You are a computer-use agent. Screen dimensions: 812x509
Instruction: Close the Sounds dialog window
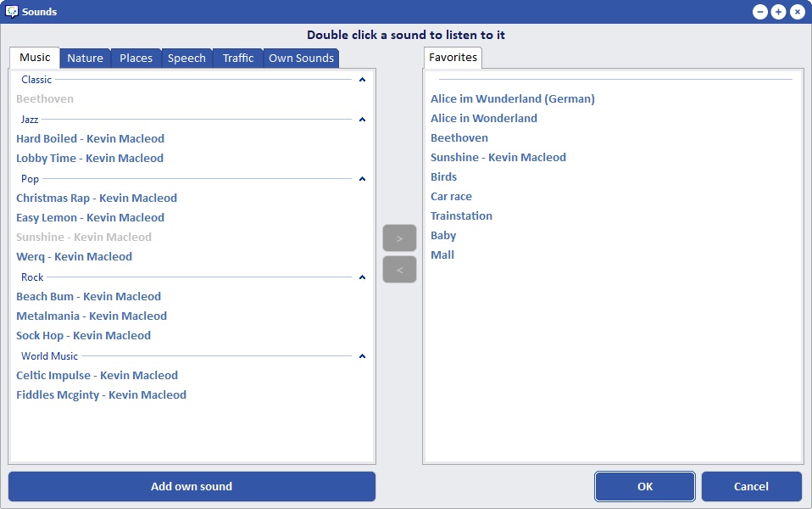[797, 12]
